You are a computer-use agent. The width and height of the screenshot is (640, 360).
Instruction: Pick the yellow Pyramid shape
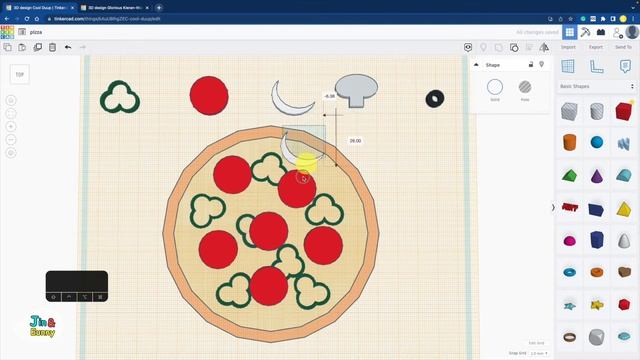[x=624, y=209]
